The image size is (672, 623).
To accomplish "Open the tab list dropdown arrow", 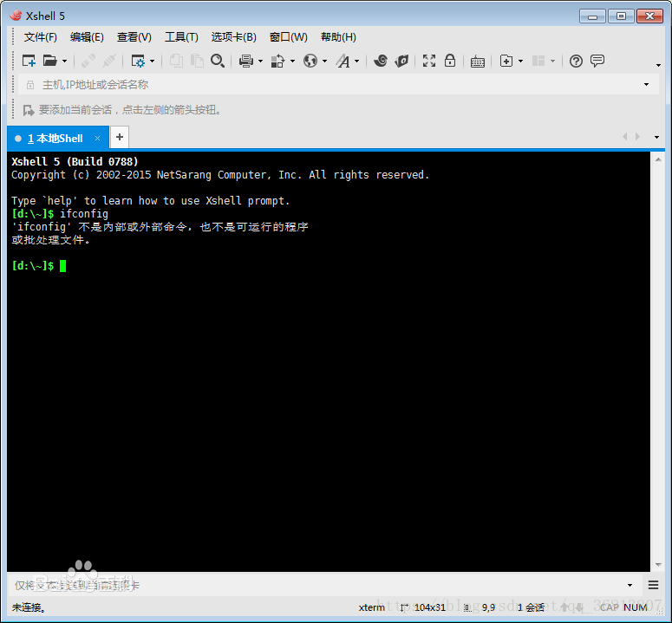I will (656, 138).
